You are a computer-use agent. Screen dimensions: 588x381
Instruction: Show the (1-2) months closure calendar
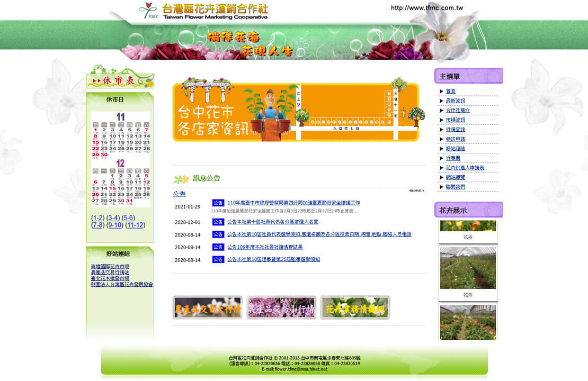pos(98,217)
